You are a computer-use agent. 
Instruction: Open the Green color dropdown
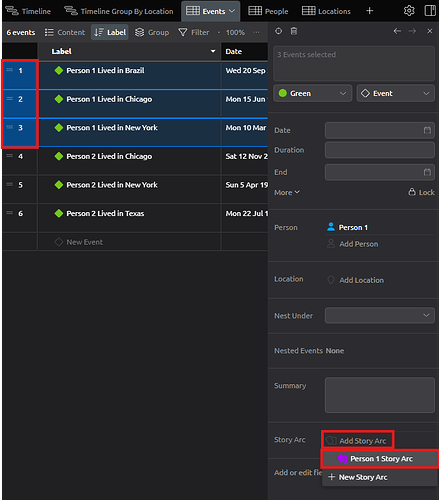point(313,93)
